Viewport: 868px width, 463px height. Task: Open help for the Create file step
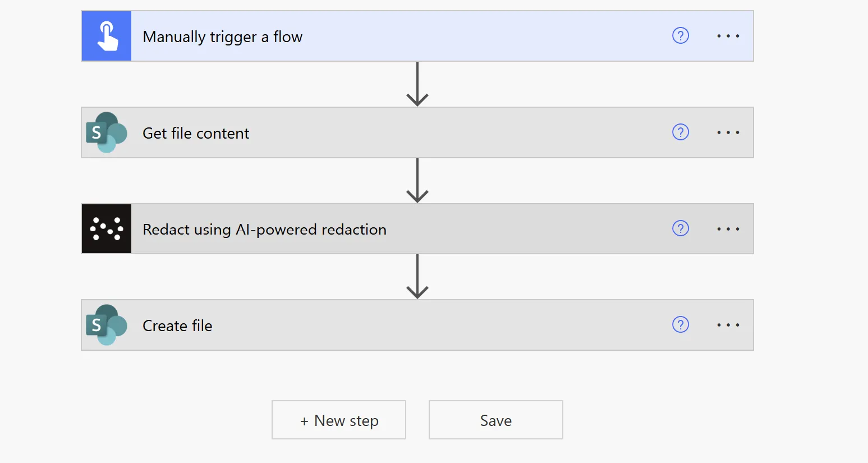click(680, 324)
